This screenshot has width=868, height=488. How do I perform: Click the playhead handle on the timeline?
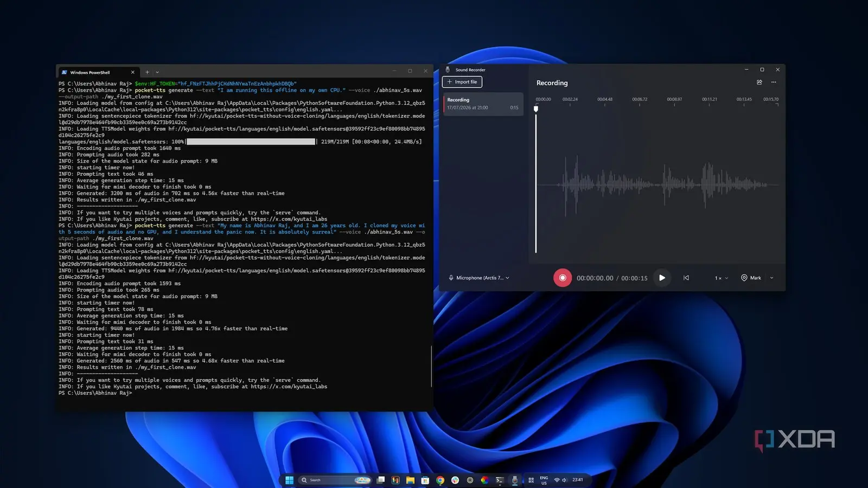(x=536, y=108)
